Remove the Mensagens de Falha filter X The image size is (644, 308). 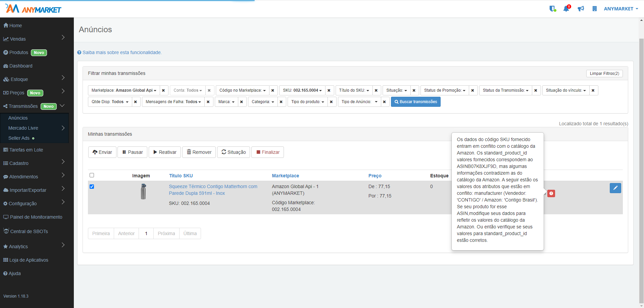click(208, 102)
